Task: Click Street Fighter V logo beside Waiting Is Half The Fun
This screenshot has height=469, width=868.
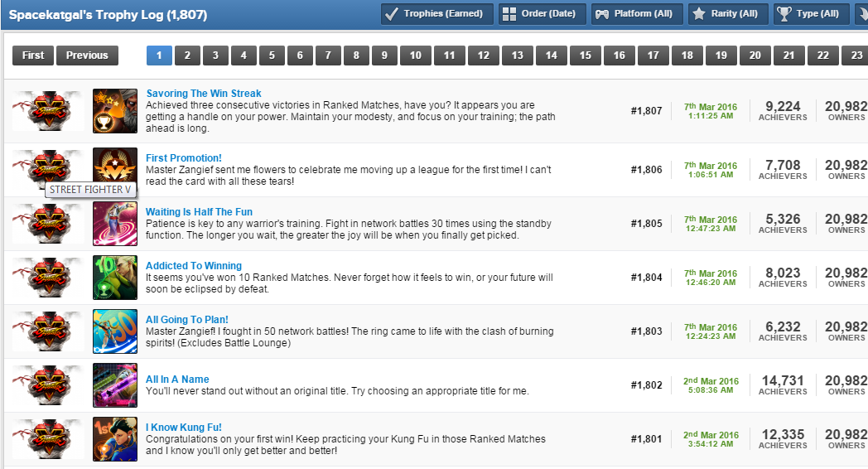Action: pos(48,224)
